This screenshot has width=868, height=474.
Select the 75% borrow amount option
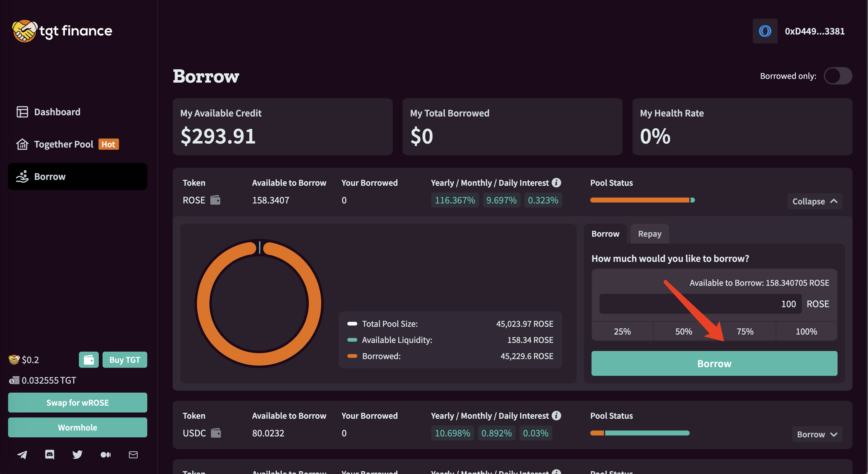click(x=745, y=331)
